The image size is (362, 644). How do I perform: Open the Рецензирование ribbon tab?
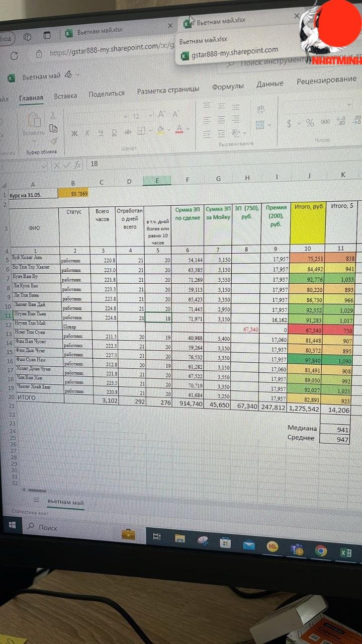pyautogui.click(x=326, y=80)
